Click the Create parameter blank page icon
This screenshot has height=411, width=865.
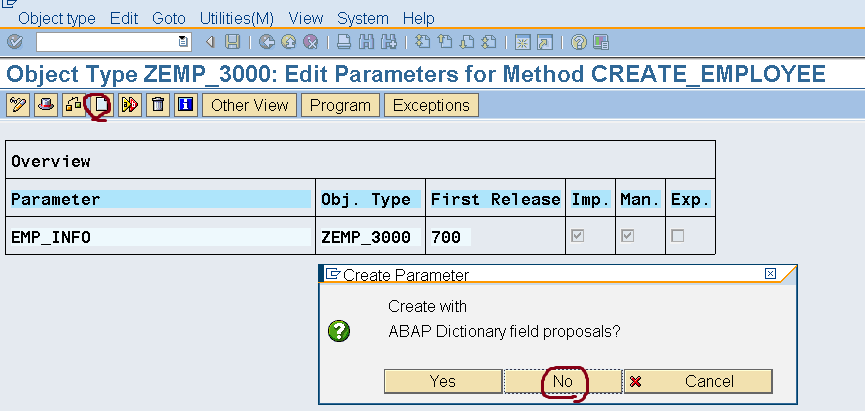(x=102, y=105)
